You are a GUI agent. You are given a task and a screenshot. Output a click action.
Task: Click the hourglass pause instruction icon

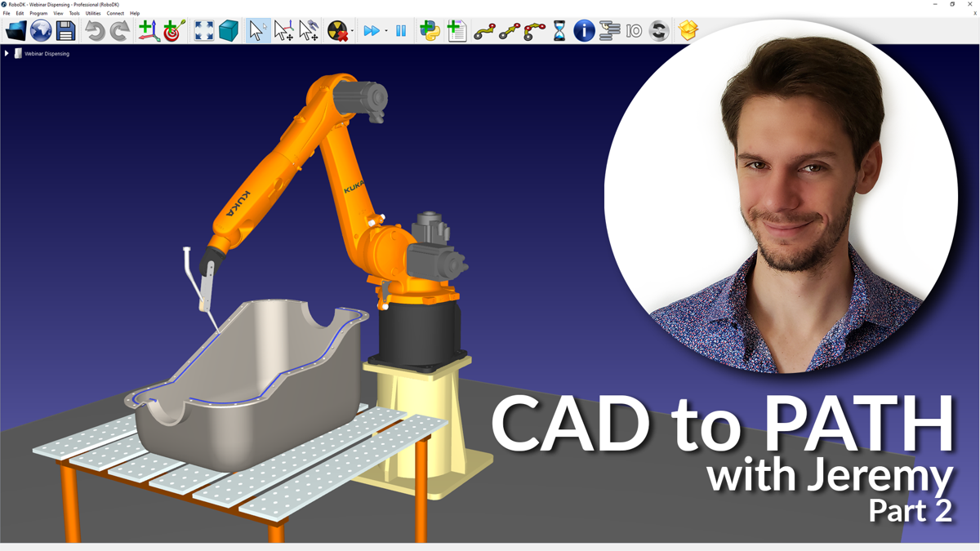pos(559,31)
